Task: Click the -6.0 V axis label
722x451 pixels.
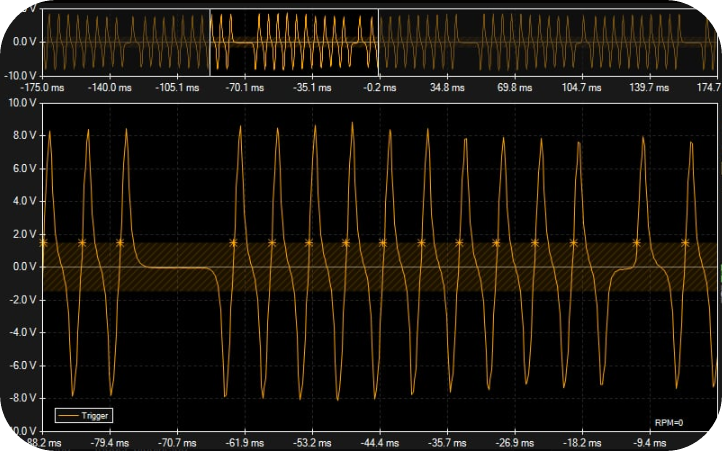Action: pos(24,366)
